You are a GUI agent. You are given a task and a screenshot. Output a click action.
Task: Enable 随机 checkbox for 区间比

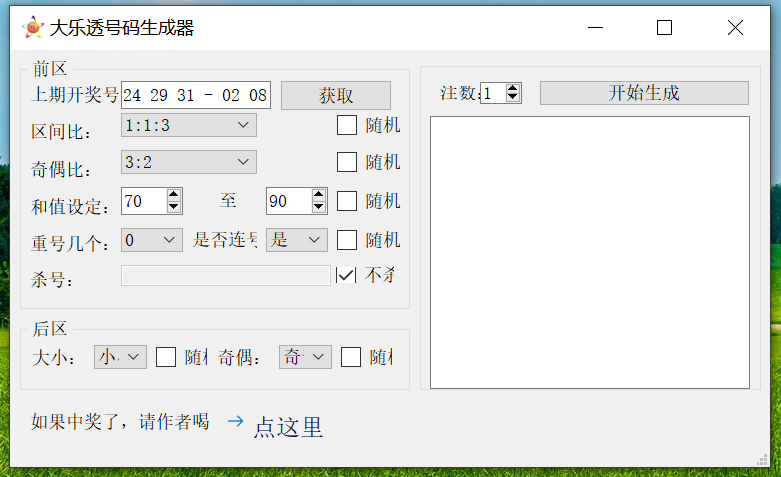pyautogui.click(x=347, y=125)
